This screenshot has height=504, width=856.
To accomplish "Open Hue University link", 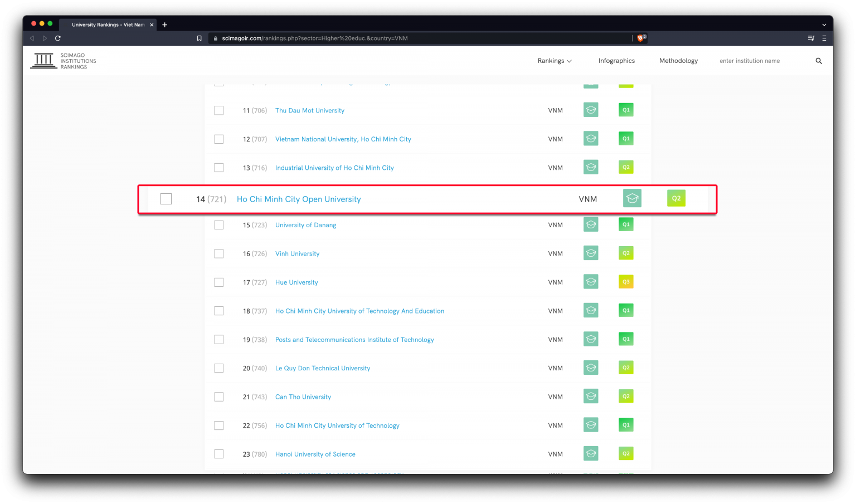I will pyautogui.click(x=296, y=282).
